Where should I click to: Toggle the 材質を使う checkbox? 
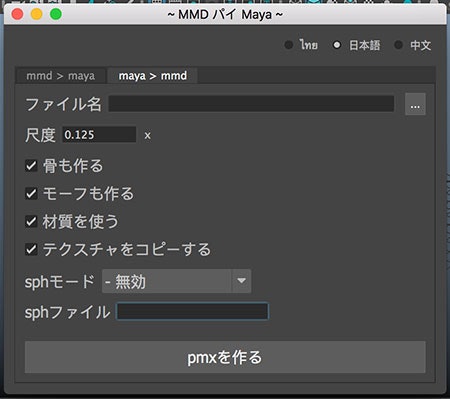(31, 221)
